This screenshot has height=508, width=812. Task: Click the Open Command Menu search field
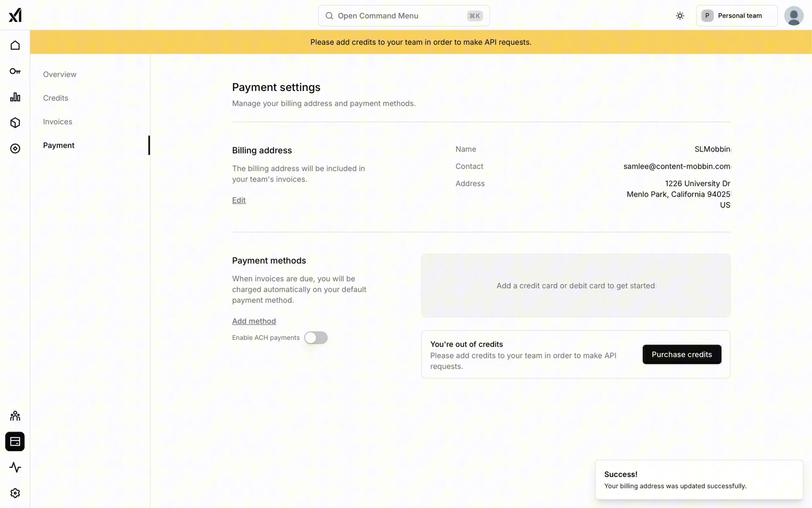(x=403, y=16)
